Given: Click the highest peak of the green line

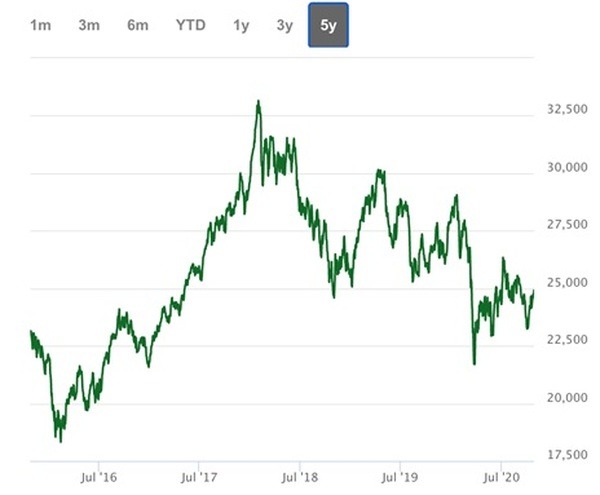Looking at the screenshot, I should click(258, 102).
